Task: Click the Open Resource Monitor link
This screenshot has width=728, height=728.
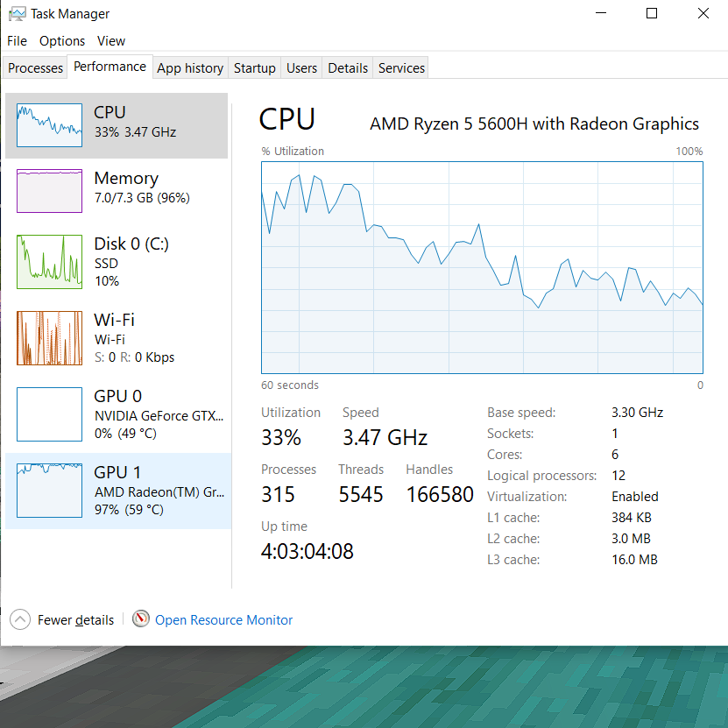Action: 224,619
